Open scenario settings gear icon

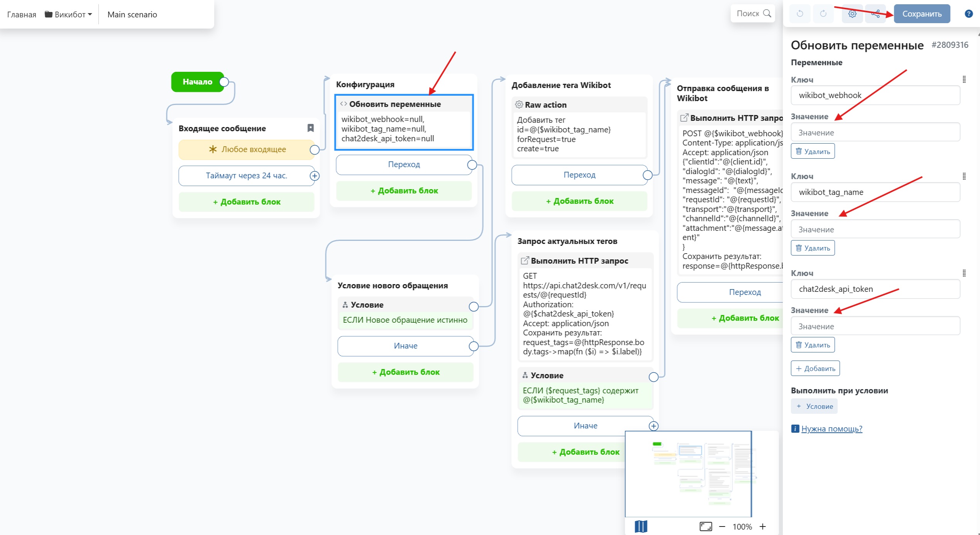coord(852,14)
